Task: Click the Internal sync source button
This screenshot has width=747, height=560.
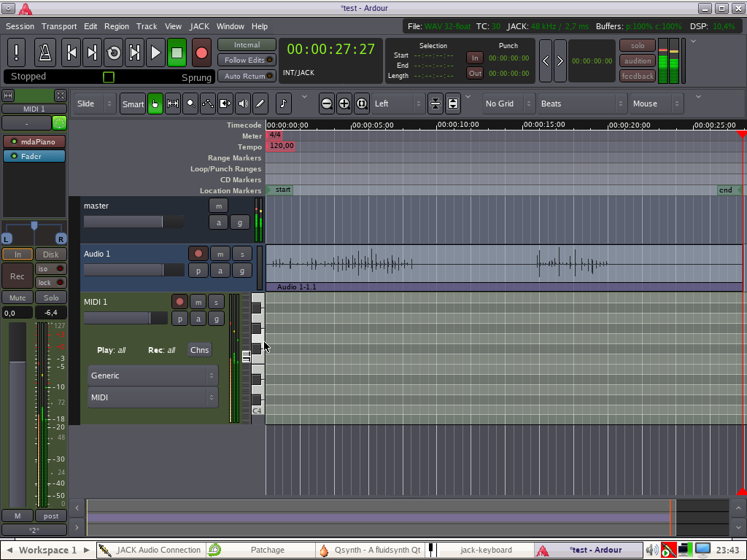Action: pyautogui.click(x=247, y=44)
